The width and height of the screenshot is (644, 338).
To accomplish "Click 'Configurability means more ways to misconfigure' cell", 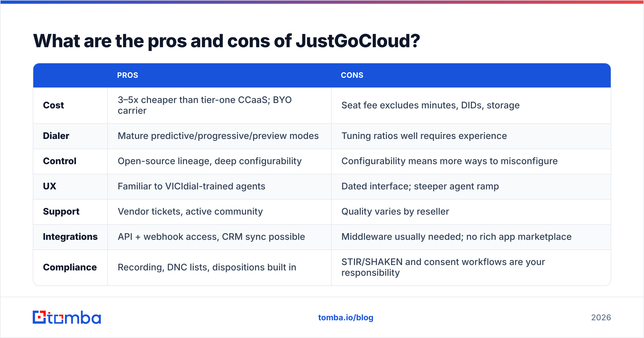I will (471, 161).
